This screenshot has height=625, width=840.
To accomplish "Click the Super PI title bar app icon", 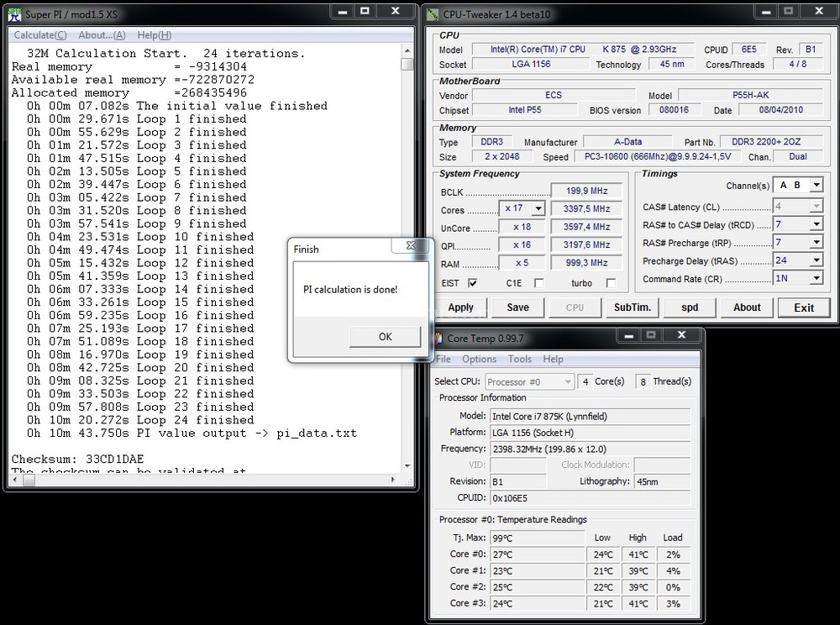I will (14, 14).
